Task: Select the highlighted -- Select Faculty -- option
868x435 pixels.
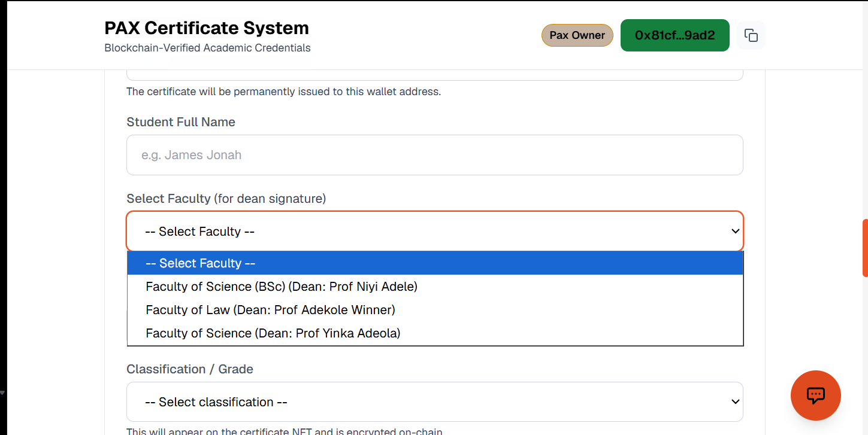Action: 435,263
